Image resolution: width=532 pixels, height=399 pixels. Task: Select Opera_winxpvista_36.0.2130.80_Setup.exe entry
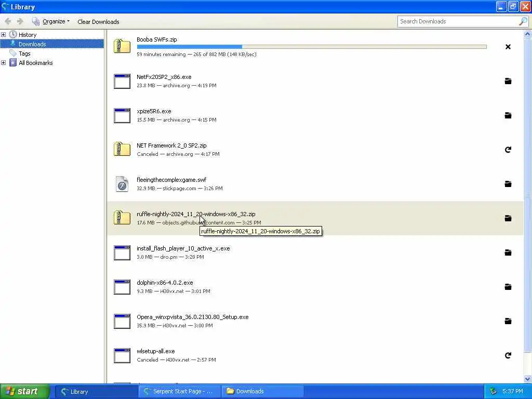(x=315, y=321)
